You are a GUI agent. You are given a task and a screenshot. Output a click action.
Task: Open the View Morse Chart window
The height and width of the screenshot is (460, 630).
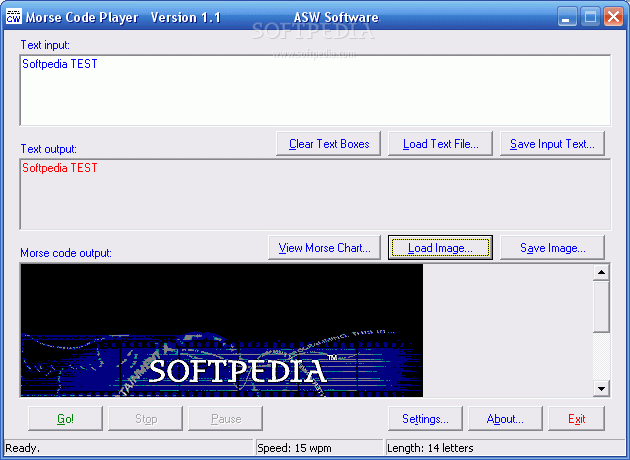[x=324, y=248]
